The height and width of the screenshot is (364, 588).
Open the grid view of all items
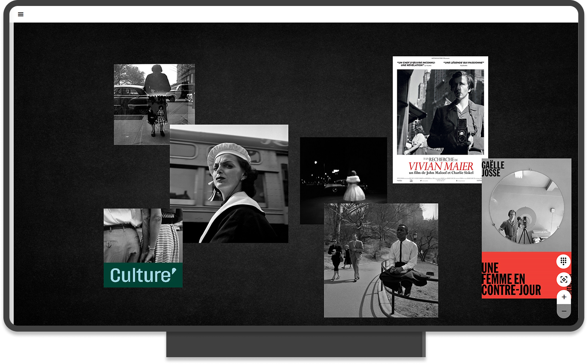pos(564,261)
